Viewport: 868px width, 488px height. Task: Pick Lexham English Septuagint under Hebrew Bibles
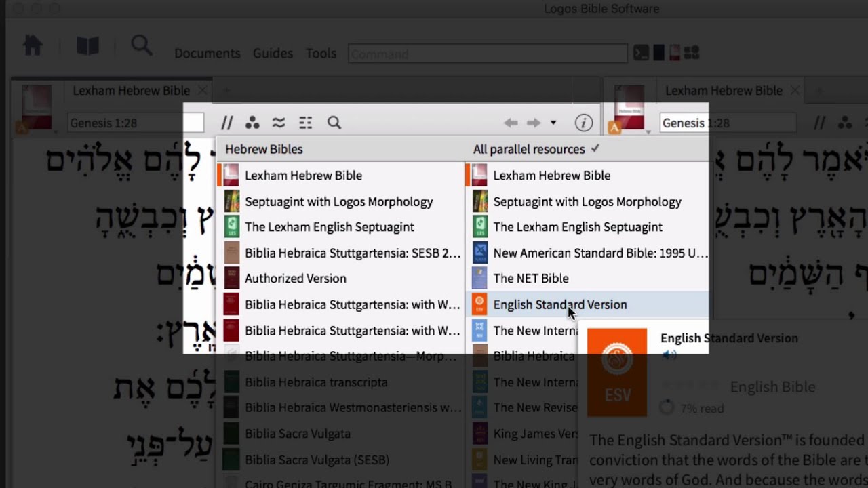(x=340, y=227)
